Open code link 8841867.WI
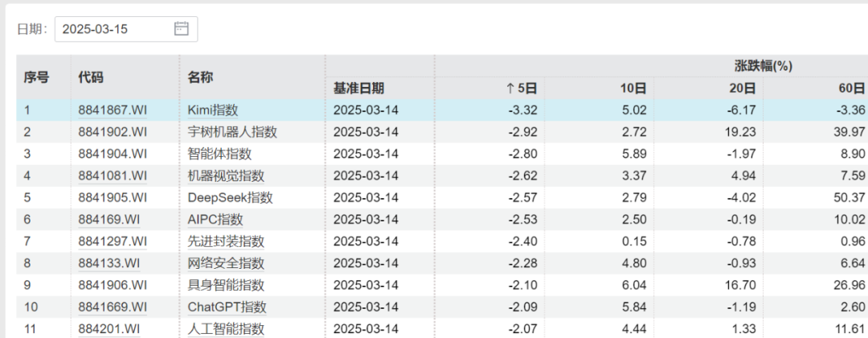The height and width of the screenshot is (338, 868). [x=113, y=110]
